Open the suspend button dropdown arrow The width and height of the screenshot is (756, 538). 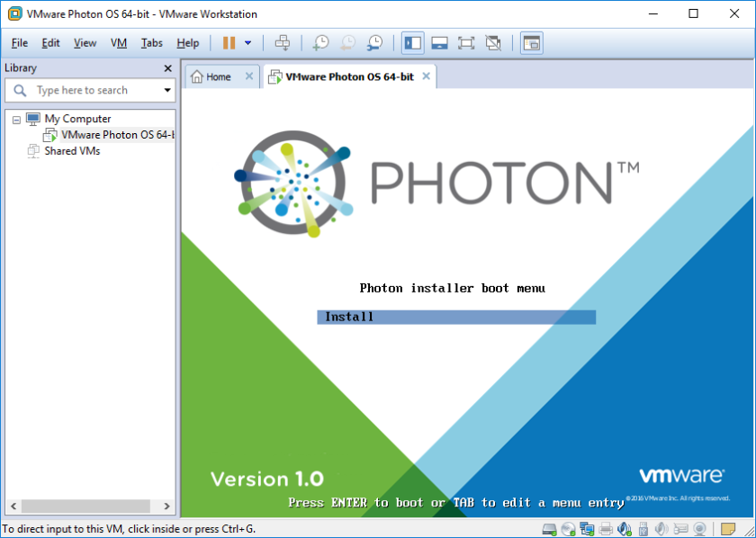(248, 42)
